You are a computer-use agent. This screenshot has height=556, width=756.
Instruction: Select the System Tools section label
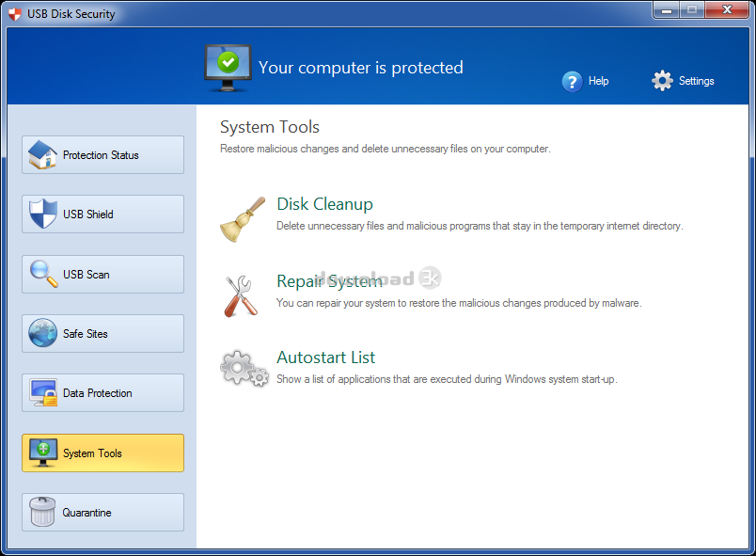[x=92, y=453]
